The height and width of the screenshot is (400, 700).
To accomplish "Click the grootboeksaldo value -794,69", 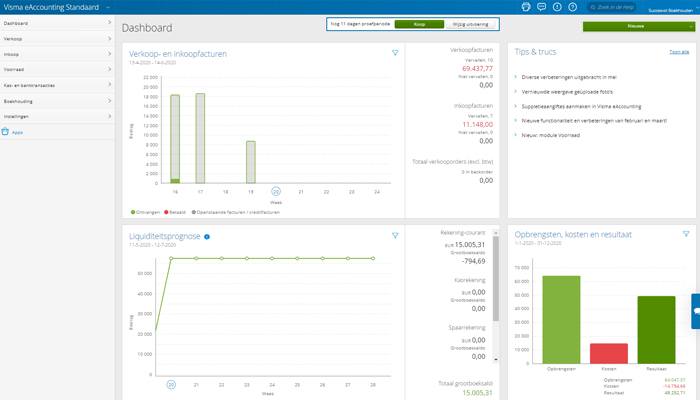I will [x=473, y=261].
